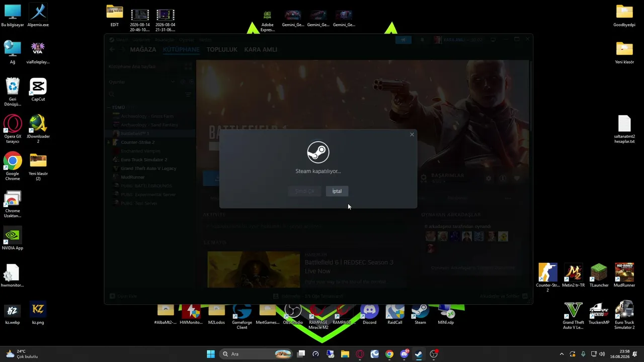Launch Counter-Strike 2 desktop shortcut

[548, 278]
